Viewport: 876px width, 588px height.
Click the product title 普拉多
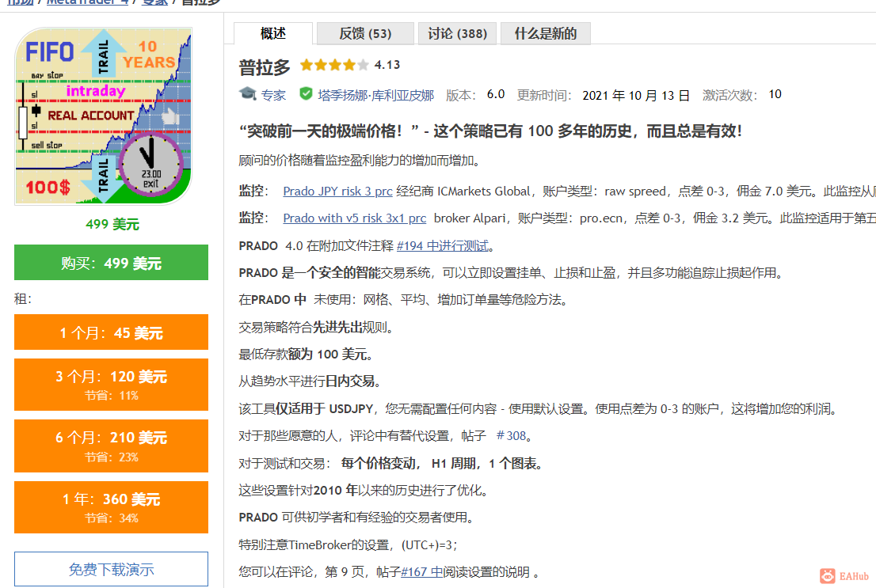point(265,67)
